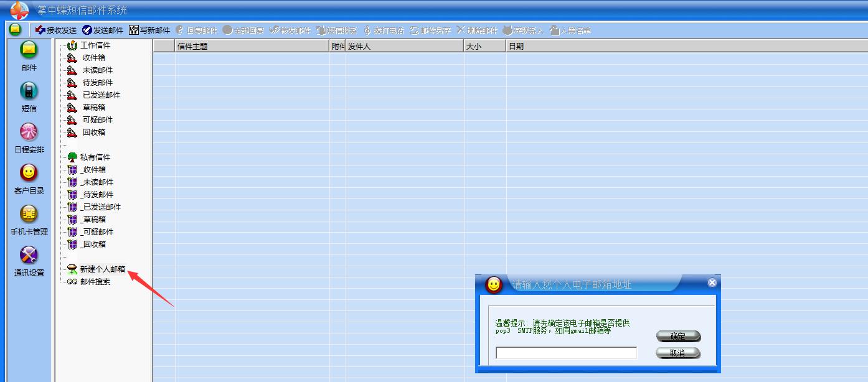Click the yellow mail icon at toolbar start
This screenshot has width=868, height=382.
point(15,29)
